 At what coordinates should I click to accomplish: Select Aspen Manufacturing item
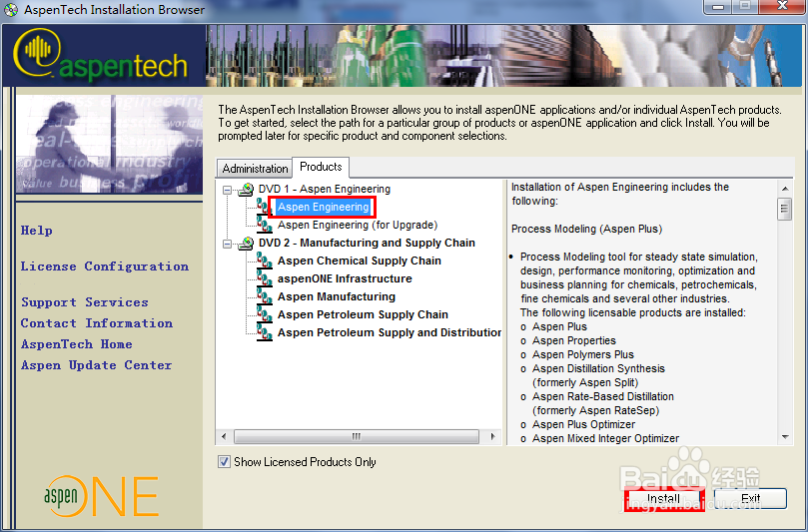(x=337, y=297)
